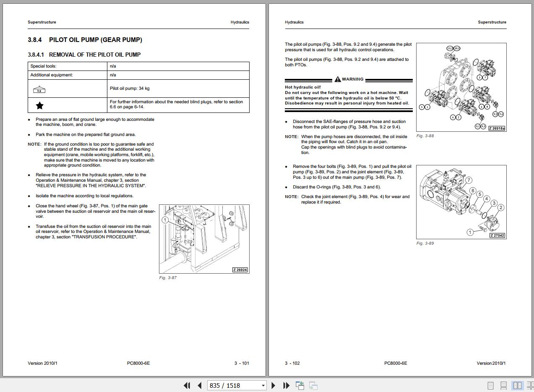Image resolution: width=534 pixels, height=392 pixels.
Task: Click the previous view navigation icon
Action: [300, 385]
